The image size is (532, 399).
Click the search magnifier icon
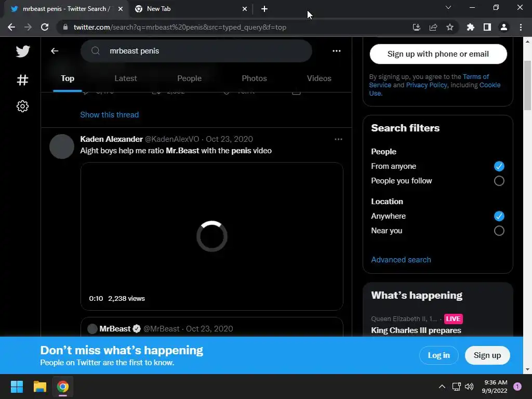96,51
